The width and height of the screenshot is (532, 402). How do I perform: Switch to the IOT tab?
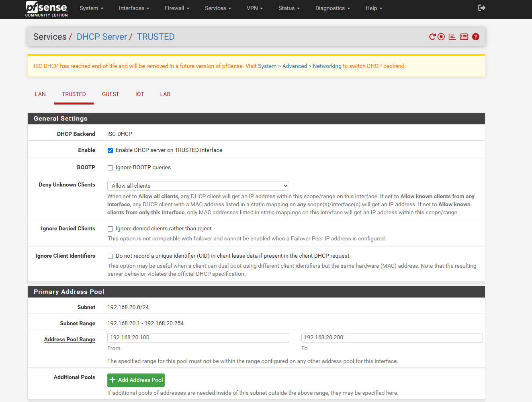pos(139,94)
